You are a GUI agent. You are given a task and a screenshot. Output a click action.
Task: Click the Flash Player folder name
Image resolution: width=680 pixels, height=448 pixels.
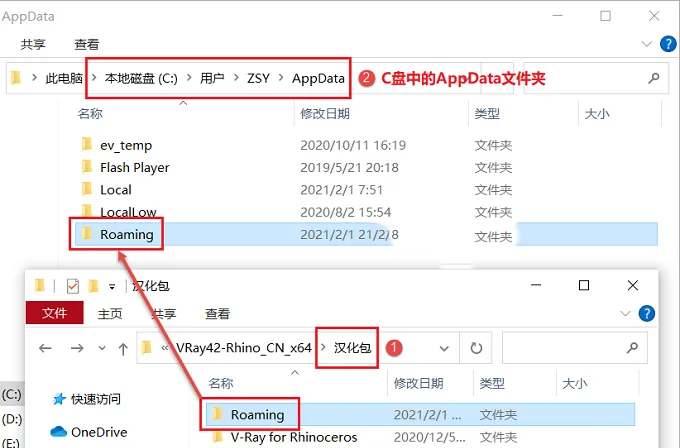(135, 168)
